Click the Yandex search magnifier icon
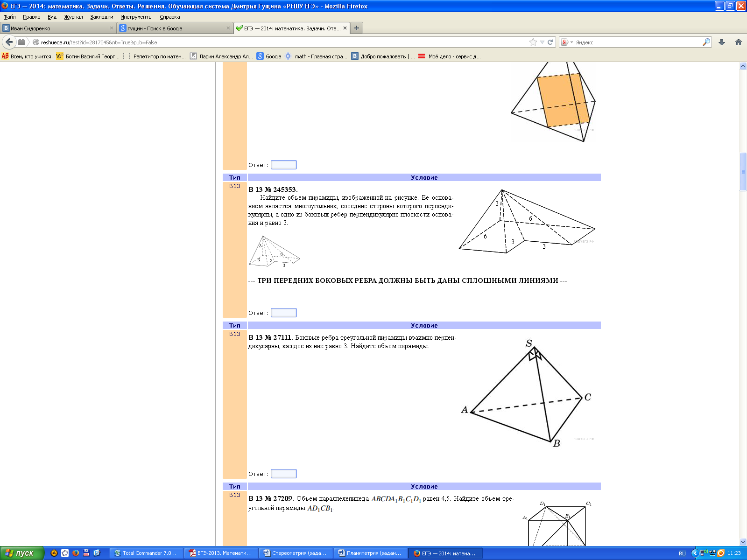Viewport: 747px width, 560px height. click(x=706, y=42)
